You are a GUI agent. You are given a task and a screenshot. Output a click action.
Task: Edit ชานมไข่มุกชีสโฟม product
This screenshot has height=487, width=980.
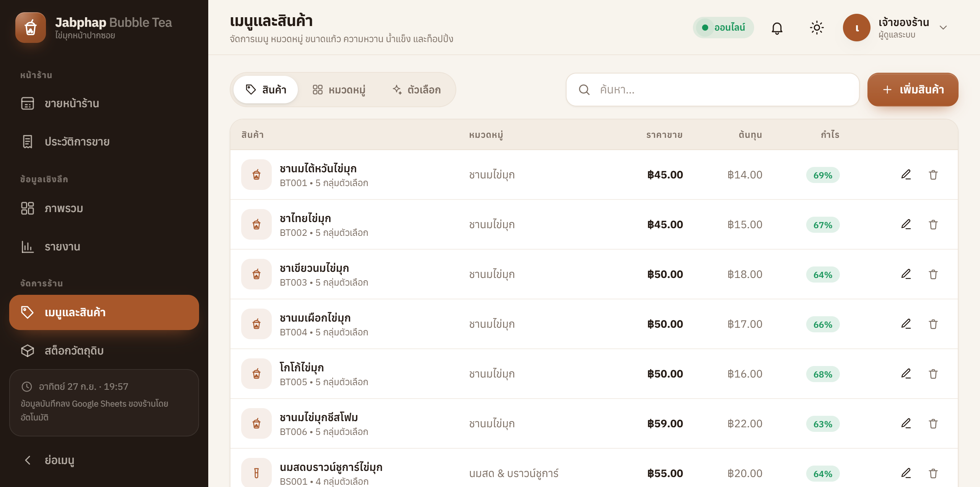(x=906, y=423)
